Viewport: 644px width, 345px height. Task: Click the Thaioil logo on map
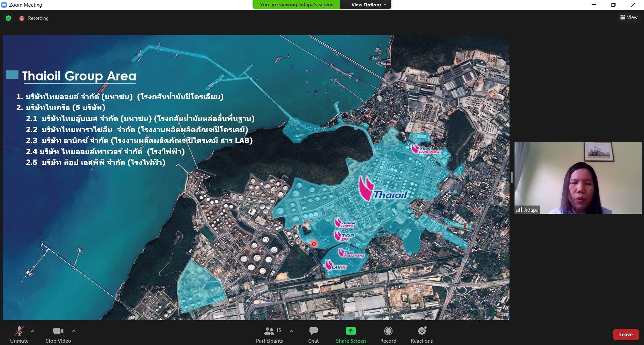point(383,189)
